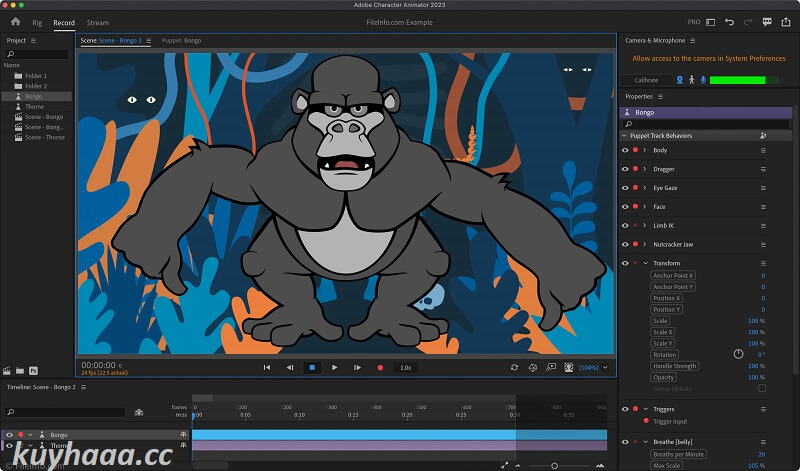
Task: Go to the Home screen icon
Action: click(x=15, y=21)
